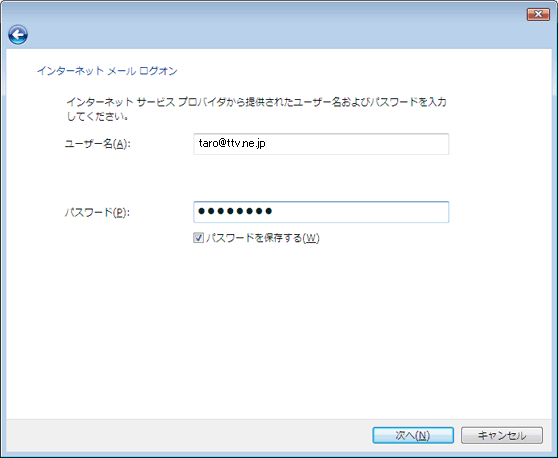Click on the masked password dots
Image resolution: width=558 pixels, height=458 pixels.
235,211
